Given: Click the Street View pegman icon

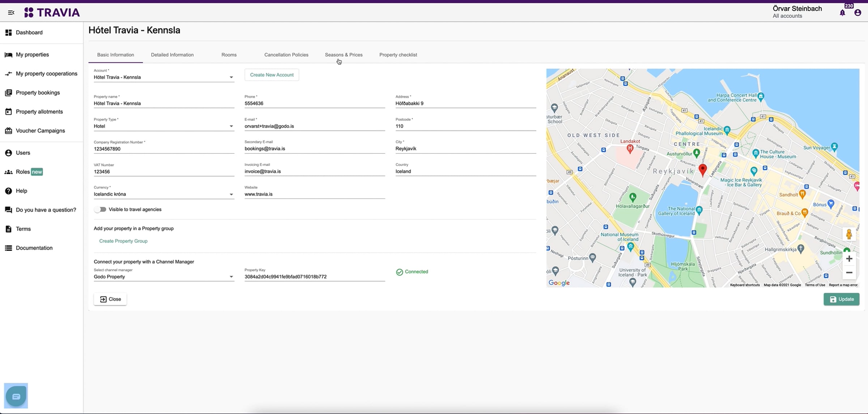Looking at the screenshot, I should (849, 234).
